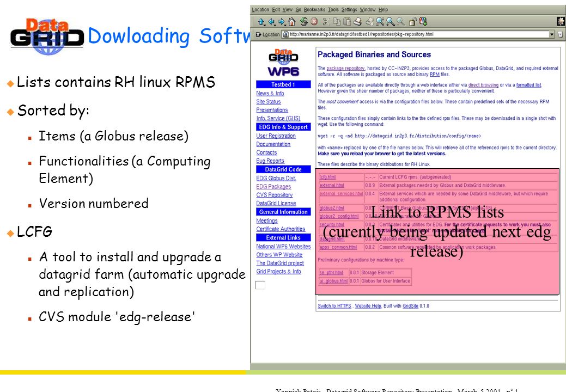The image size is (566, 392).
Task: Reload the page with the green arrows icon
Action: pos(304,22)
